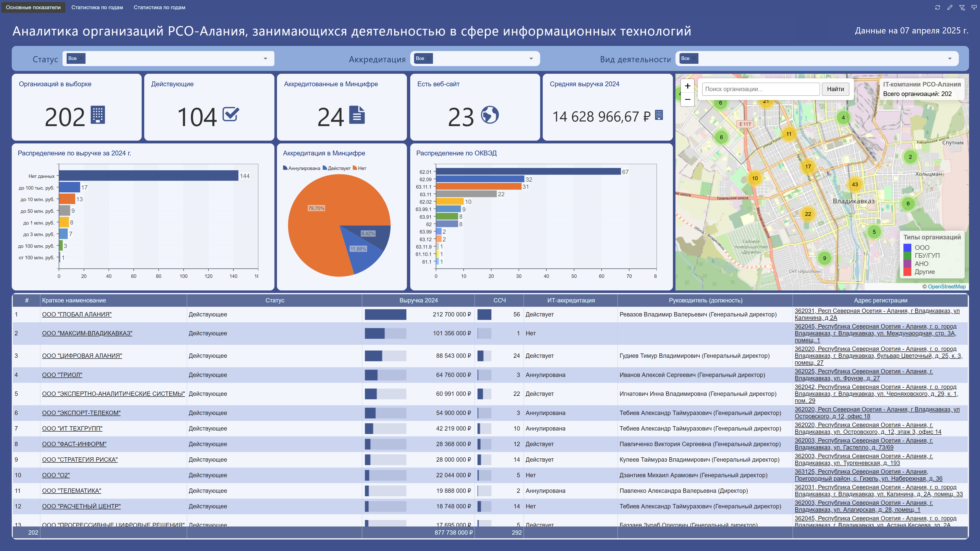This screenshot has width=980, height=551.
Task: Expand the Вид деятельности dropdown
Action: click(x=950, y=58)
